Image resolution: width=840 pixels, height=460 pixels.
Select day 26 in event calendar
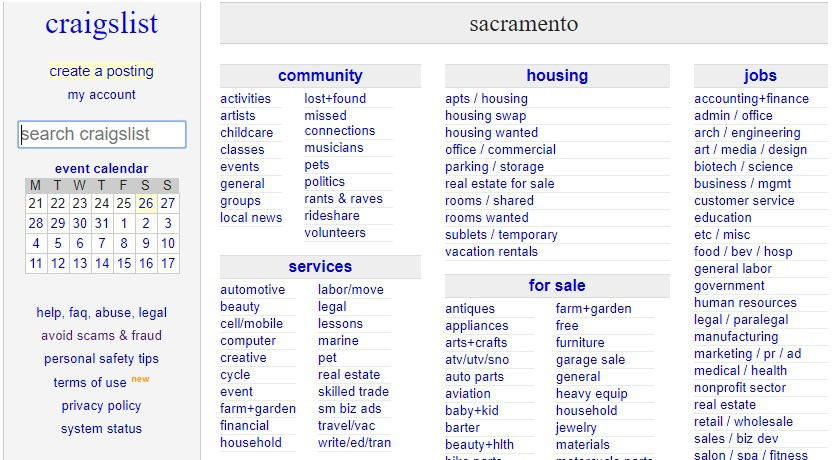pyautogui.click(x=146, y=203)
